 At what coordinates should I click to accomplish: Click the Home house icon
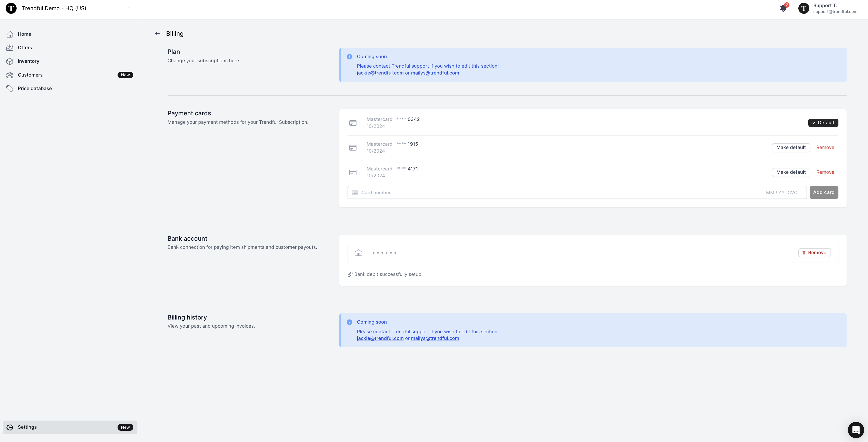pyautogui.click(x=10, y=34)
